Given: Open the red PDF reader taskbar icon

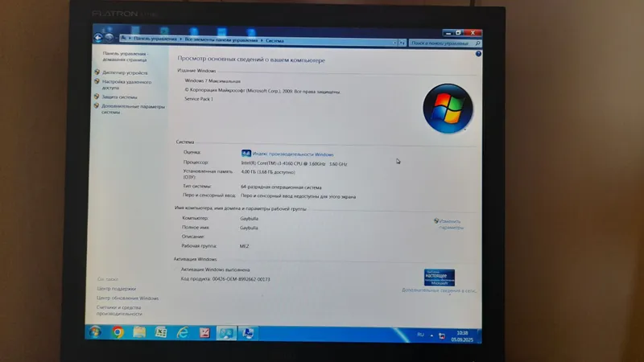Looking at the screenshot, I should click(x=204, y=333).
